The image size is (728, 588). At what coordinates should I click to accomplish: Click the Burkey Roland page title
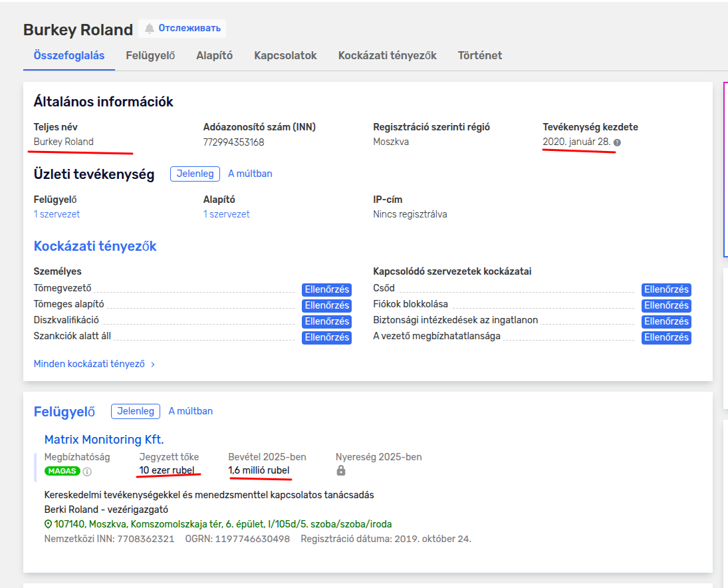78,30
